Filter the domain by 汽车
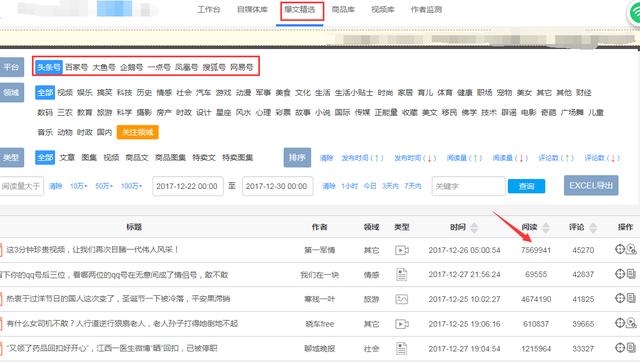Image resolution: width=640 pixels, height=363 pixels. [203, 93]
